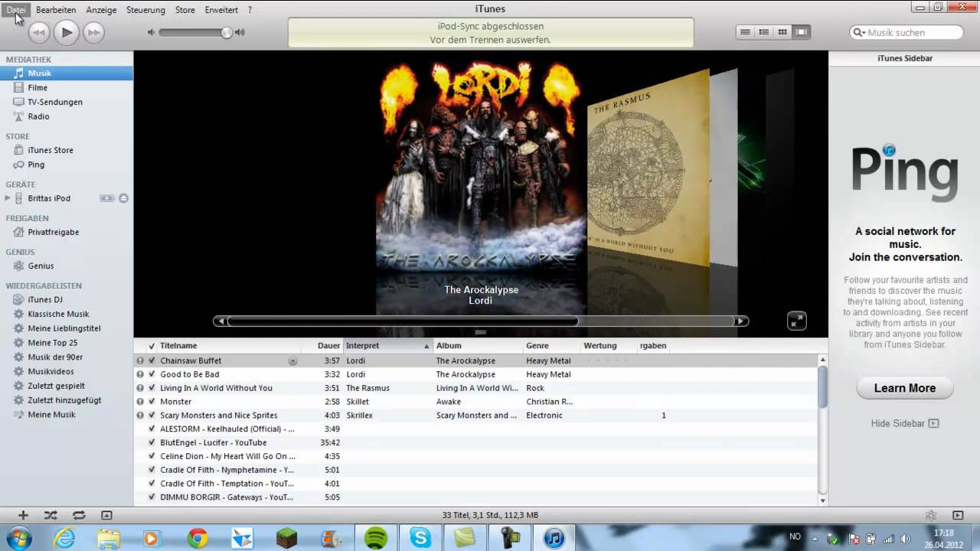This screenshot has height=551, width=980.
Task: Expand Brittas iPod device tree
Action: click(8, 198)
